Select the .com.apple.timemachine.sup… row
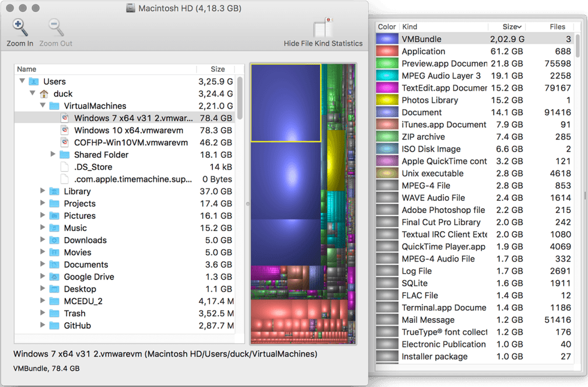Screen dimensions: 588x387 click(x=125, y=179)
